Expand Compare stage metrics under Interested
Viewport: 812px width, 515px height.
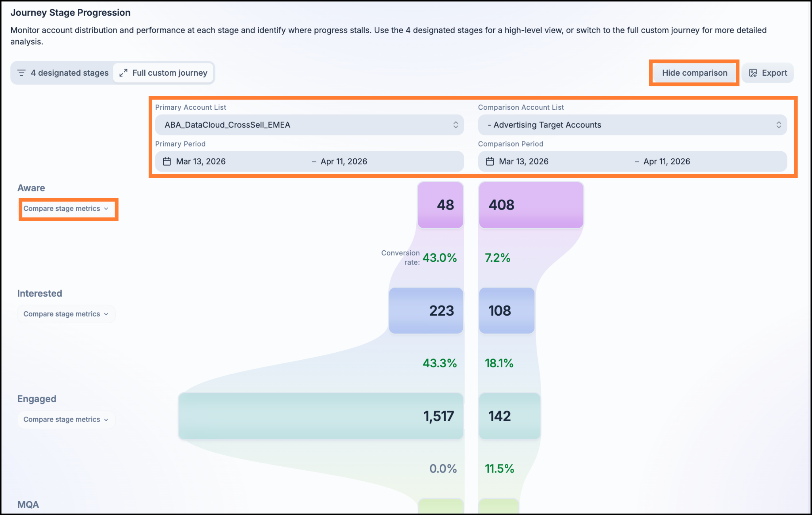coord(66,314)
